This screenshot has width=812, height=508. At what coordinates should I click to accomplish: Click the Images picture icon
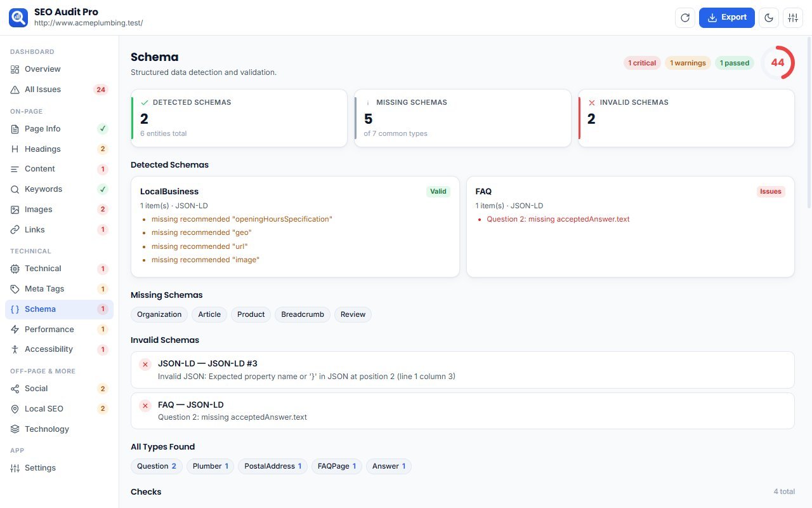(15, 210)
